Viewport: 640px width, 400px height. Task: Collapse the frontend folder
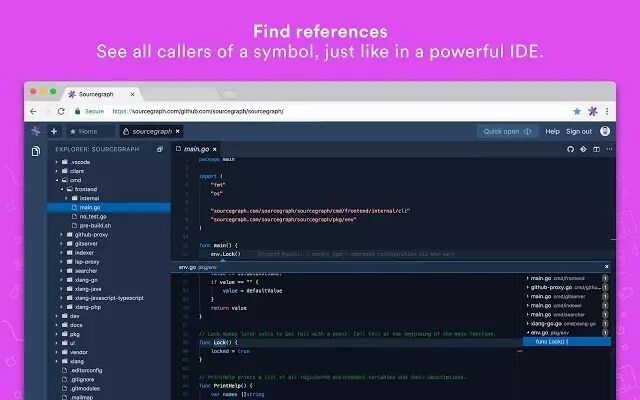pyautogui.click(x=62, y=189)
